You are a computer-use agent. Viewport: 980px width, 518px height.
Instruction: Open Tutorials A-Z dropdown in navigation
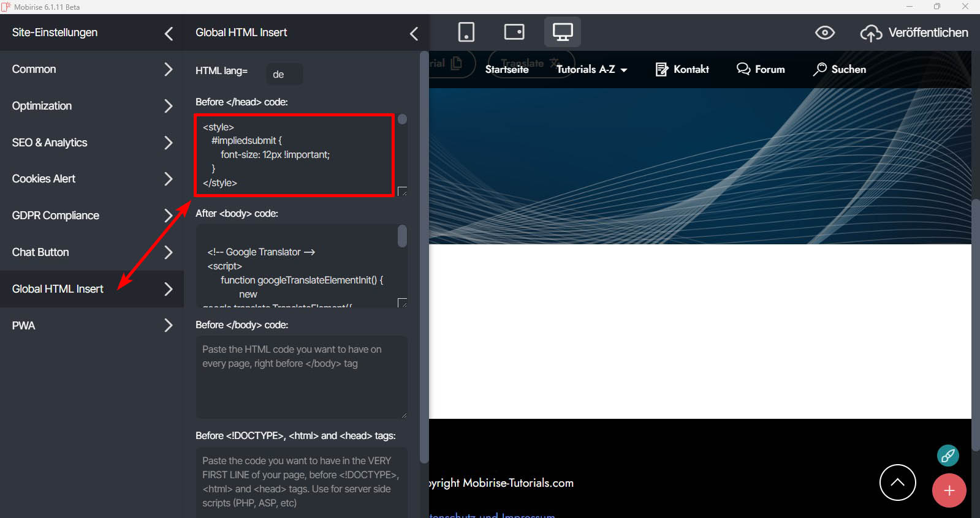[x=591, y=70]
